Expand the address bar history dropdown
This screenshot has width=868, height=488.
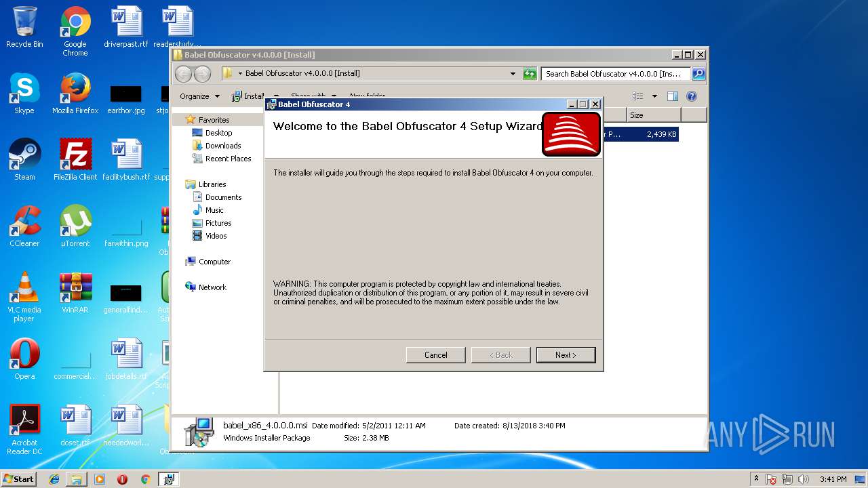513,74
